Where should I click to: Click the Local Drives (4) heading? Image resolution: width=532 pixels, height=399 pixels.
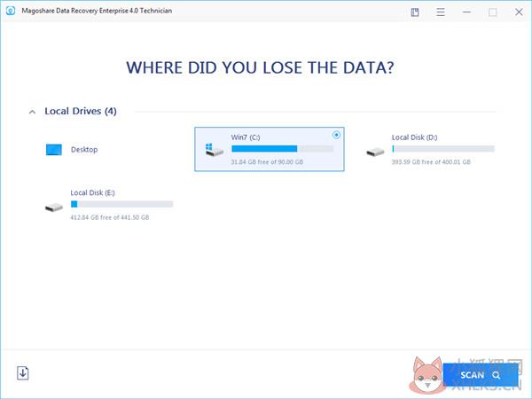(x=81, y=111)
